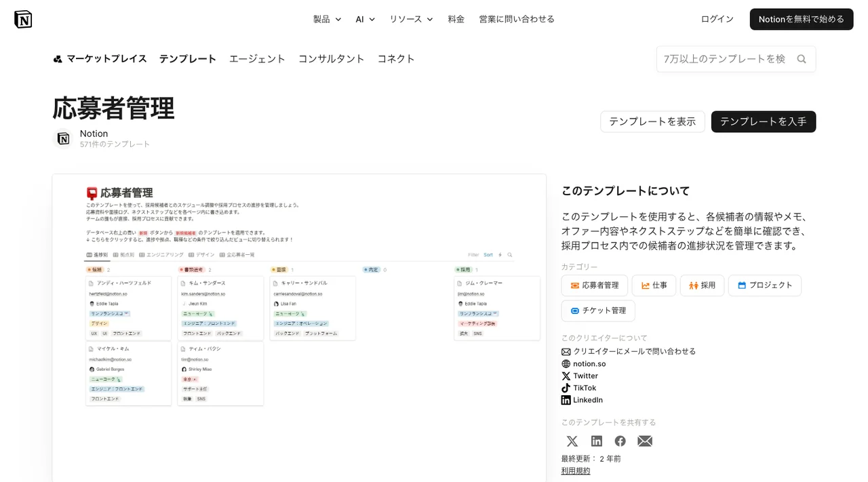
Task: Click the 最終更新 date text
Action: click(x=591, y=458)
